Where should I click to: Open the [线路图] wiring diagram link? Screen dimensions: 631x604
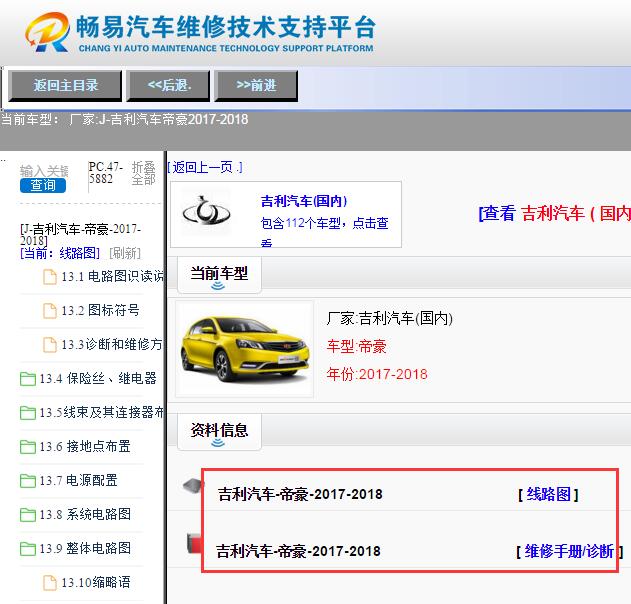pyautogui.click(x=549, y=494)
